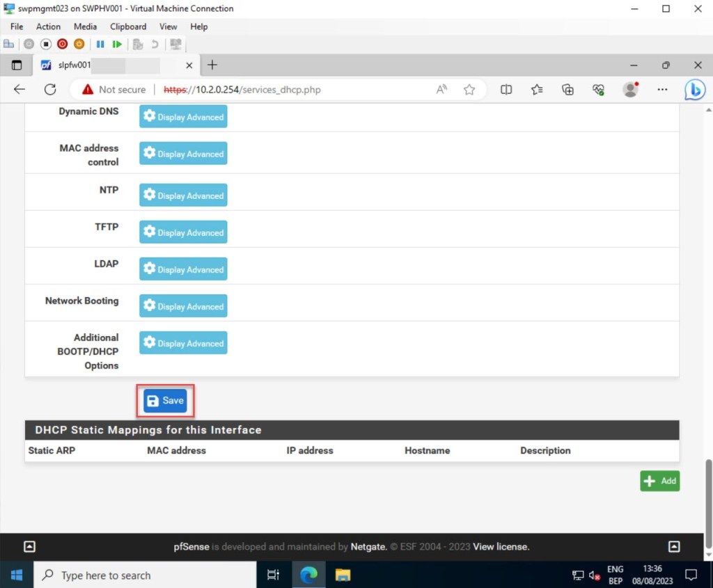Open File Explorer from the taskbar
Viewport: 713px width, 588px height.
point(343,575)
